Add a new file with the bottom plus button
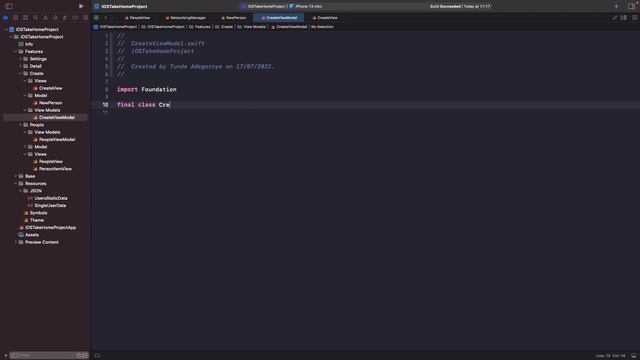640x360 pixels. (6, 356)
